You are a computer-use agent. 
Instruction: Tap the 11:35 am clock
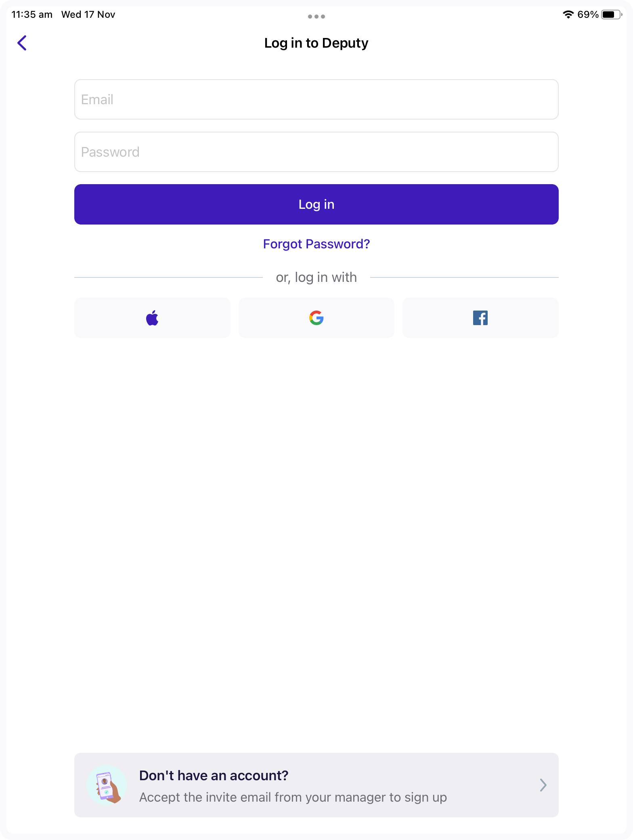32,15
